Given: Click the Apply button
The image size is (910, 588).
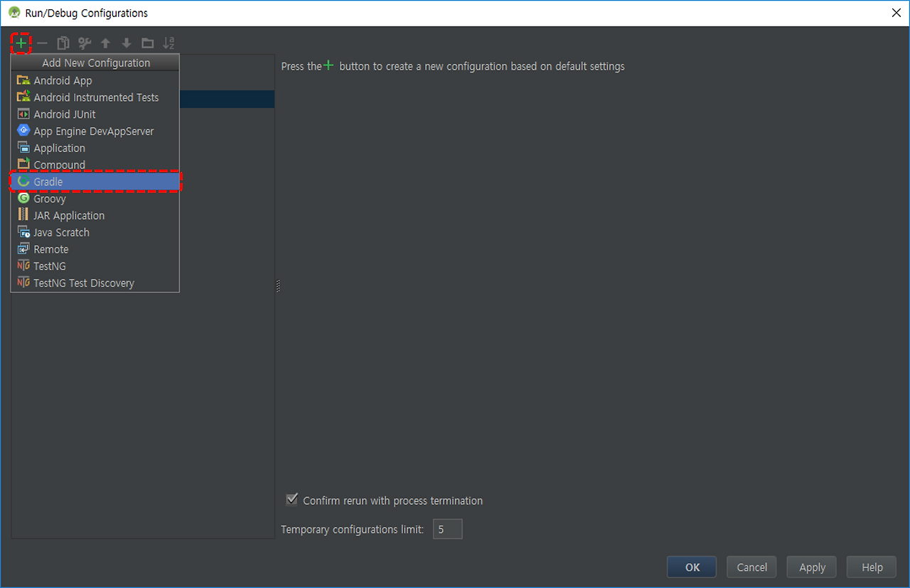Looking at the screenshot, I should coord(812,567).
